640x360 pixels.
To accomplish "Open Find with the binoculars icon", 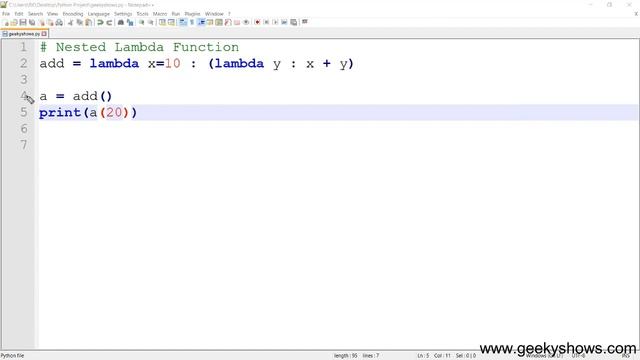I will pyautogui.click(x=121, y=22).
